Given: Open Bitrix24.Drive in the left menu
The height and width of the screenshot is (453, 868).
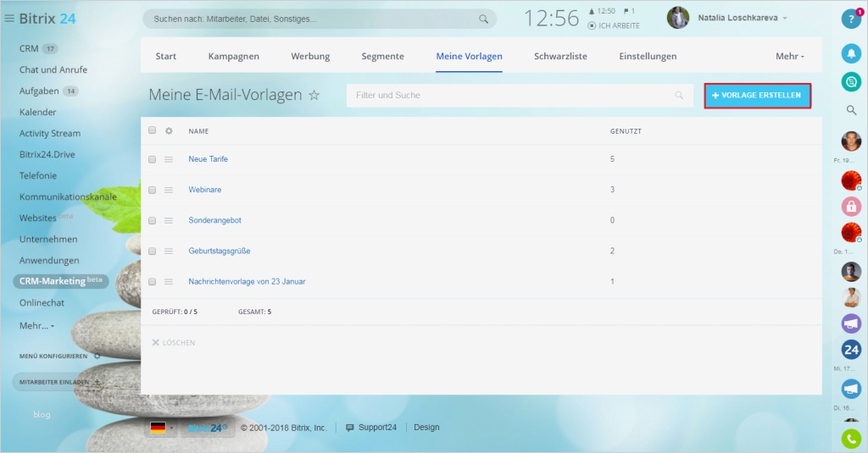Looking at the screenshot, I should (x=47, y=154).
